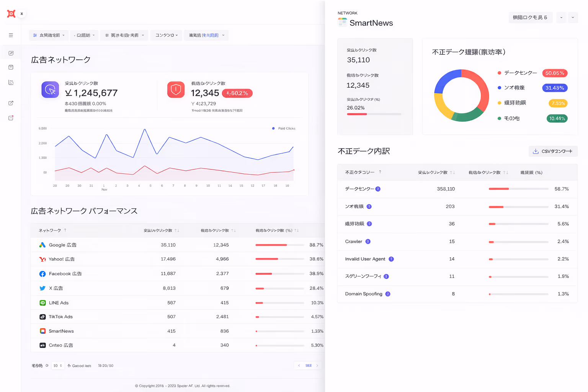Screen dimensions: 588x392
Task: Open the filter dropdown containing blue parenthesized text
Action: pos(206,35)
